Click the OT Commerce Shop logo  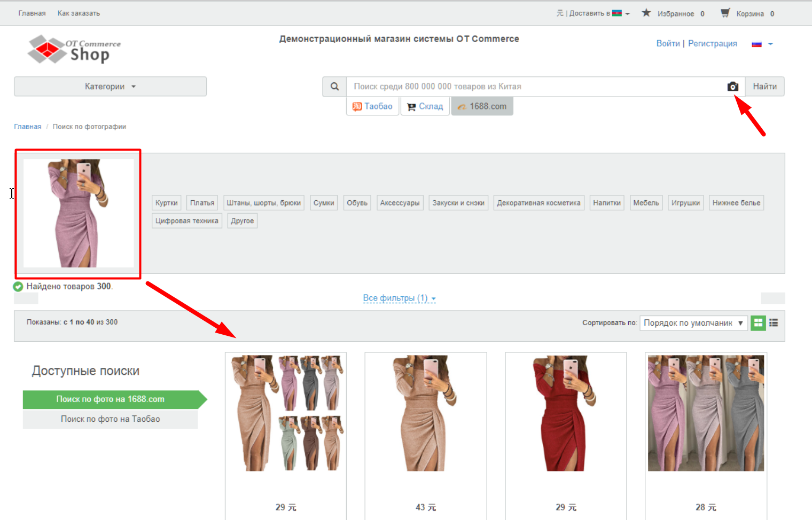coord(74,49)
